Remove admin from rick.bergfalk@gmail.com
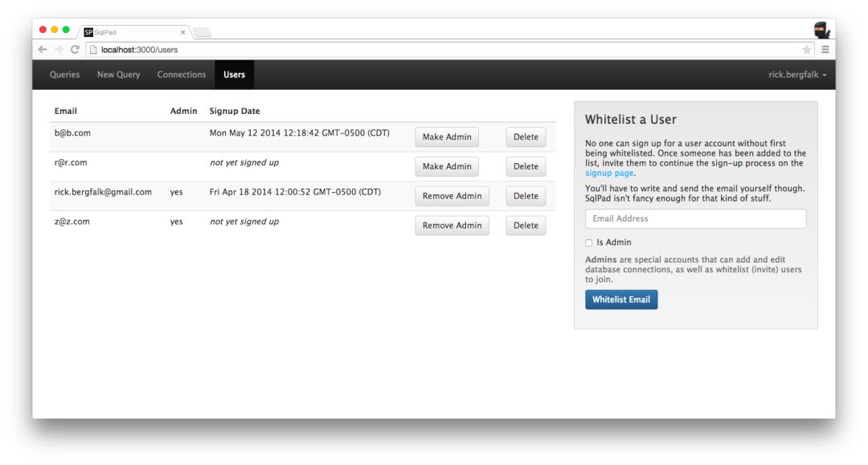The width and height of the screenshot is (868, 465). tap(452, 196)
